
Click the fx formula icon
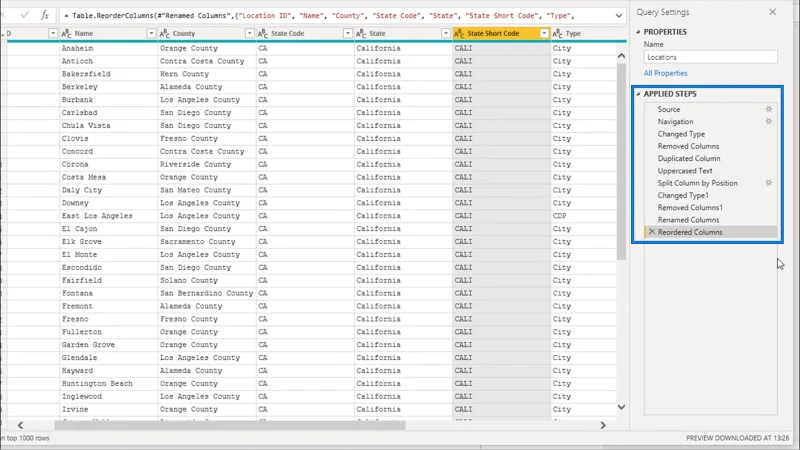click(45, 15)
